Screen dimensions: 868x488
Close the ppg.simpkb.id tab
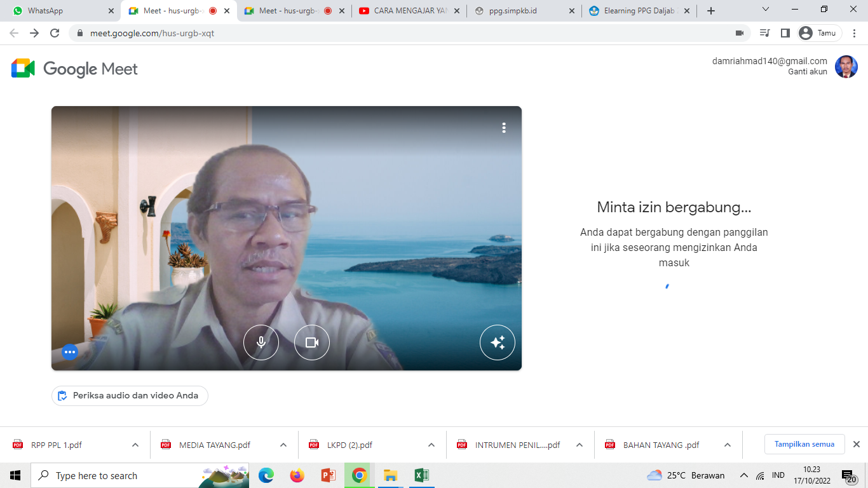pyautogui.click(x=572, y=11)
